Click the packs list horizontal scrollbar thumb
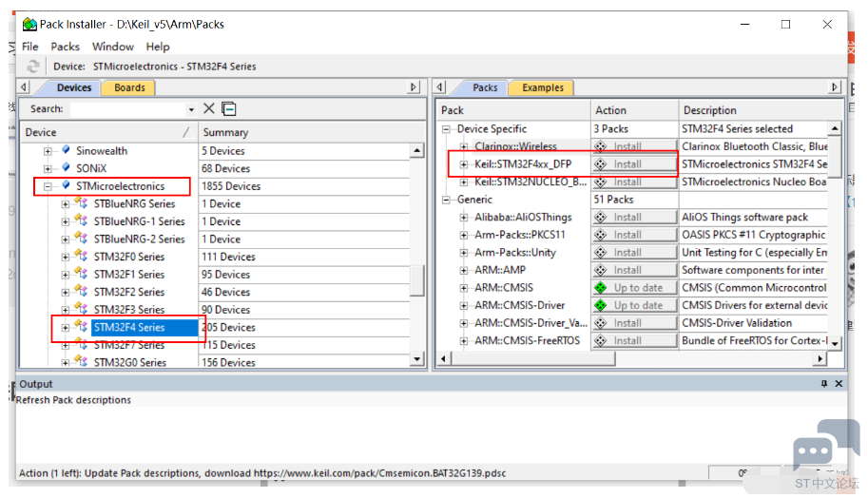868x498 pixels. [533, 359]
